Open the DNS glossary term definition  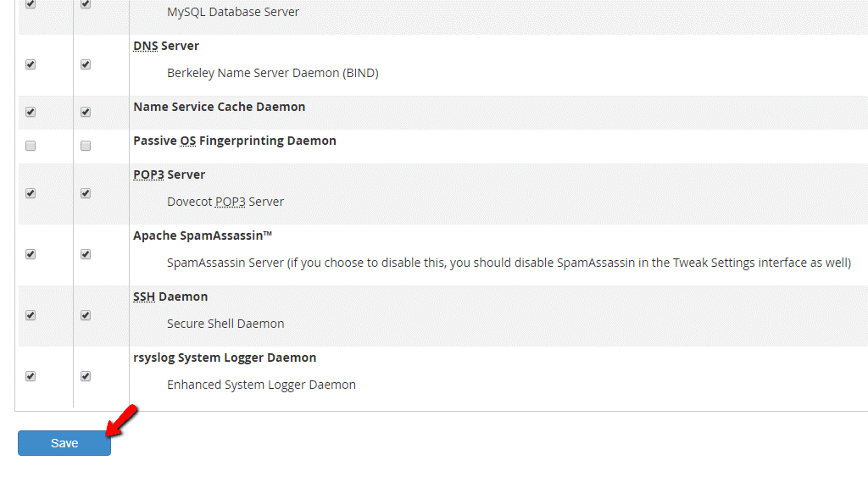tap(144, 46)
